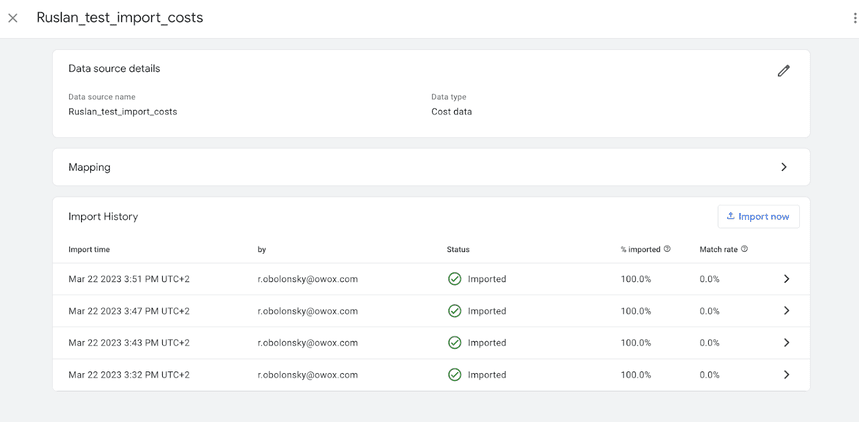
Task: Close the Ruslan_test_import_costs panel
Action: tap(13, 18)
